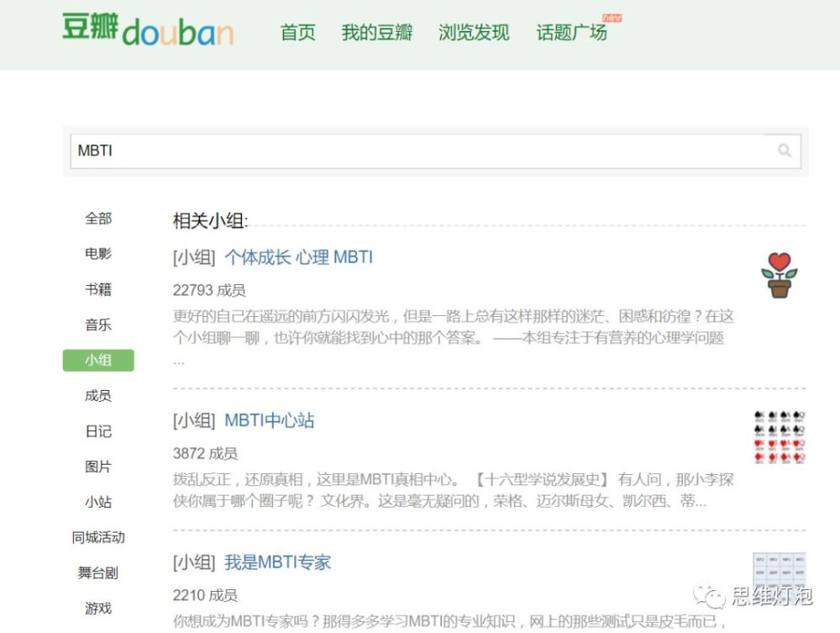Filter results by 书籍
This screenshot has height=633, width=840.
click(x=98, y=289)
